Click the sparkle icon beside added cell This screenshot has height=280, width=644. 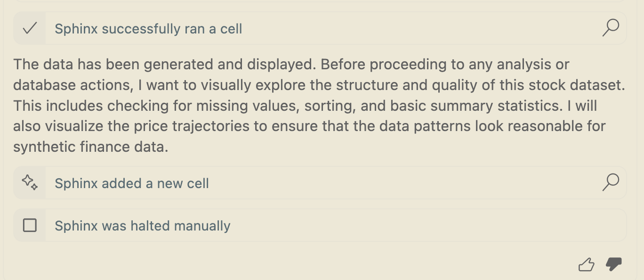click(30, 182)
